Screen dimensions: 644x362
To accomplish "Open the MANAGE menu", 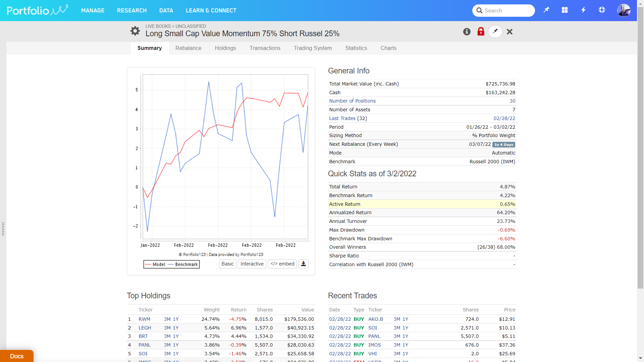I will pyautogui.click(x=93, y=10).
